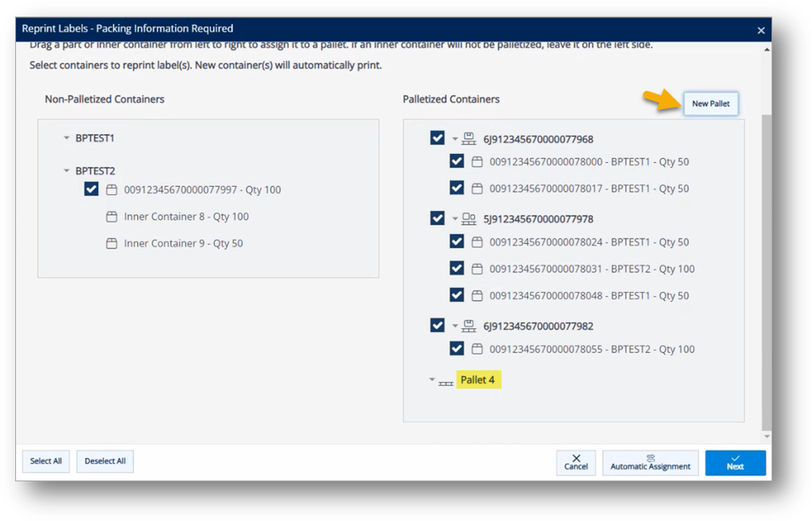
Task: Collapse the BPTEST1 part group
Action: coord(66,138)
